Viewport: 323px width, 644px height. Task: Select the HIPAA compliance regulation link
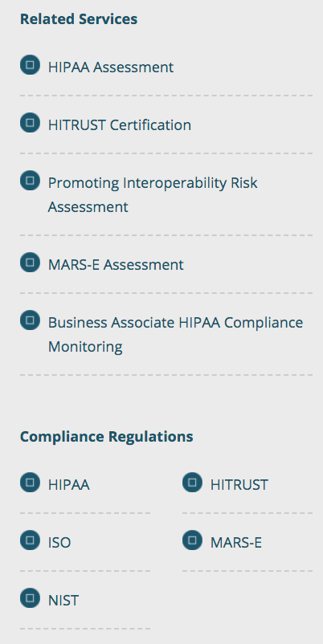[x=68, y=485]
